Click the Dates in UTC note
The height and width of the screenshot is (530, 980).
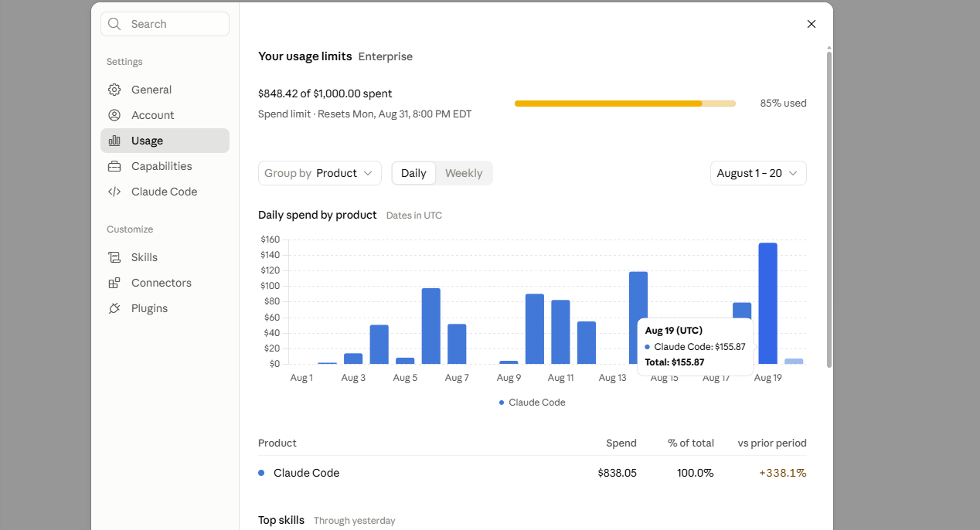point(414,216)
